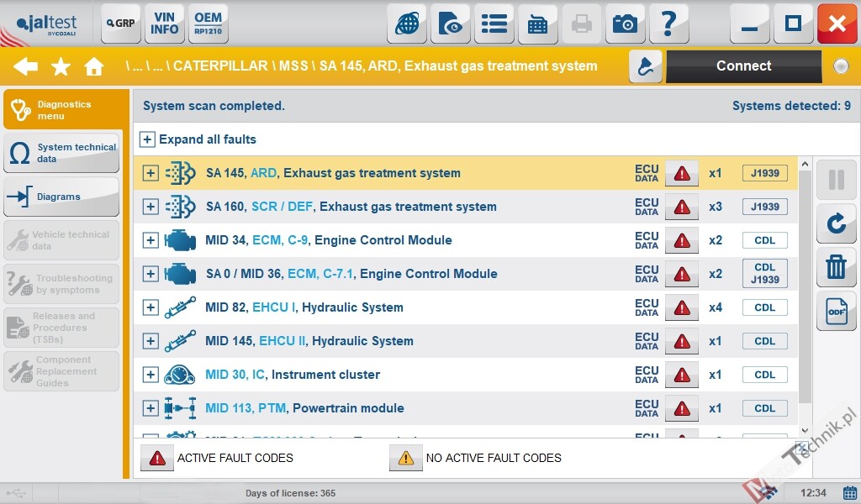Go back with the arrow icon
The height and width of the screenshot is (504, 861).
26,66
